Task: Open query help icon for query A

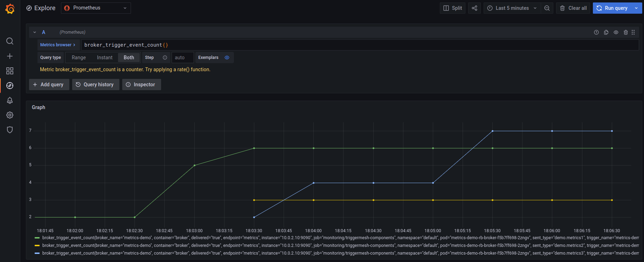Action: [596, 32]
